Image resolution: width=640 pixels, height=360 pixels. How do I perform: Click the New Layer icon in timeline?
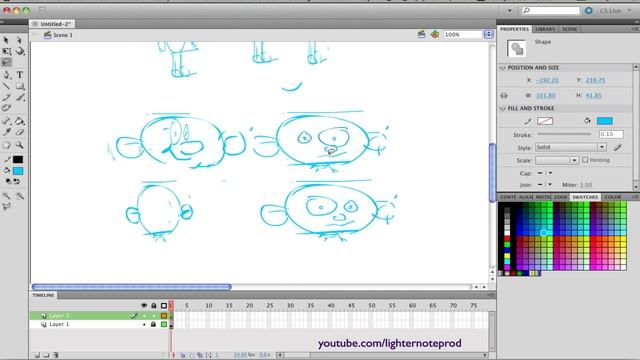(x=37, y=355)
